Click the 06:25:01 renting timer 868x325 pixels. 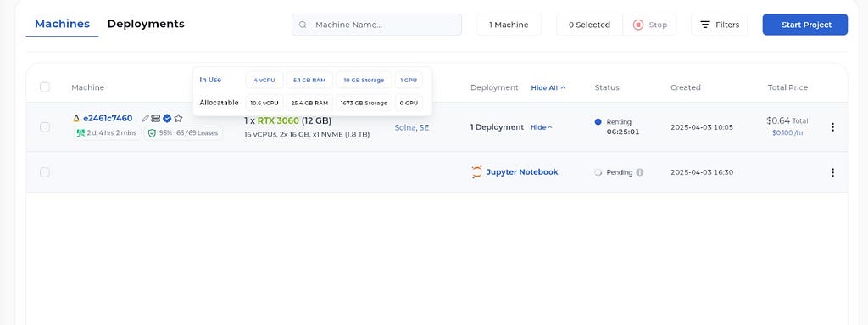pyautogui.click(x=623, y=132)
